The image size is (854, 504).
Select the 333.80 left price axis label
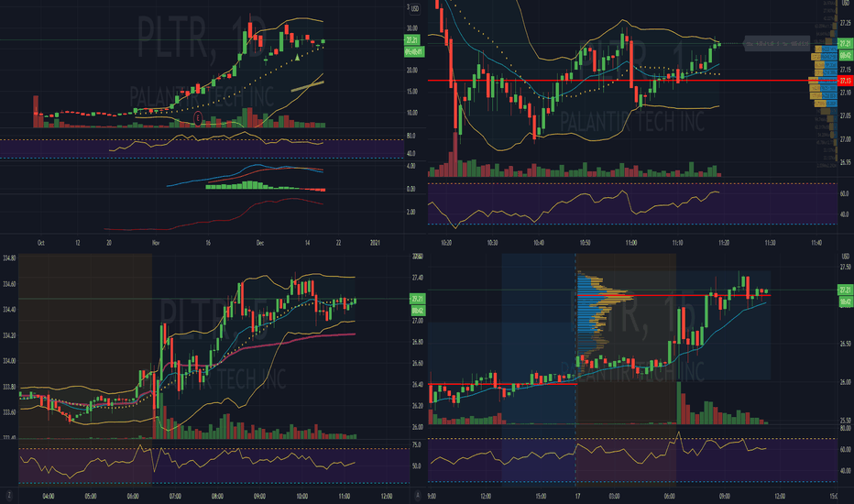[x=9, y=387]
